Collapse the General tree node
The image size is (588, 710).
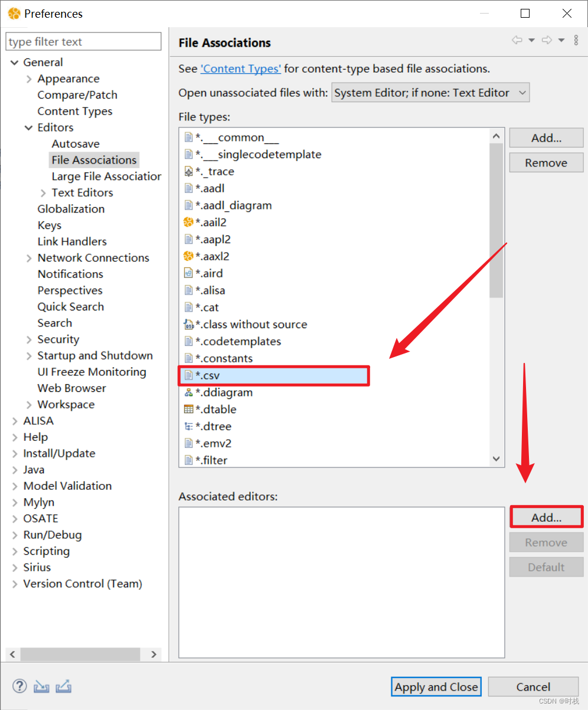click(15, 63)
